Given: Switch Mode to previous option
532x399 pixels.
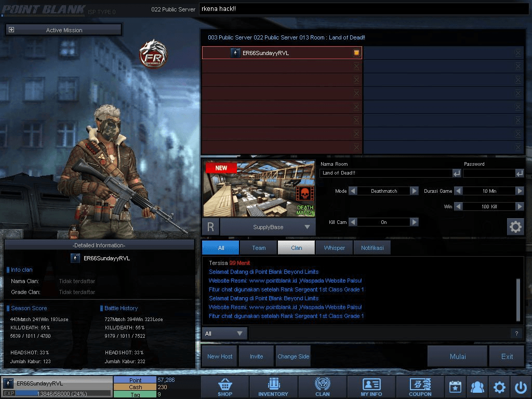Looking at the screenshot, I should tap(353, 191).
